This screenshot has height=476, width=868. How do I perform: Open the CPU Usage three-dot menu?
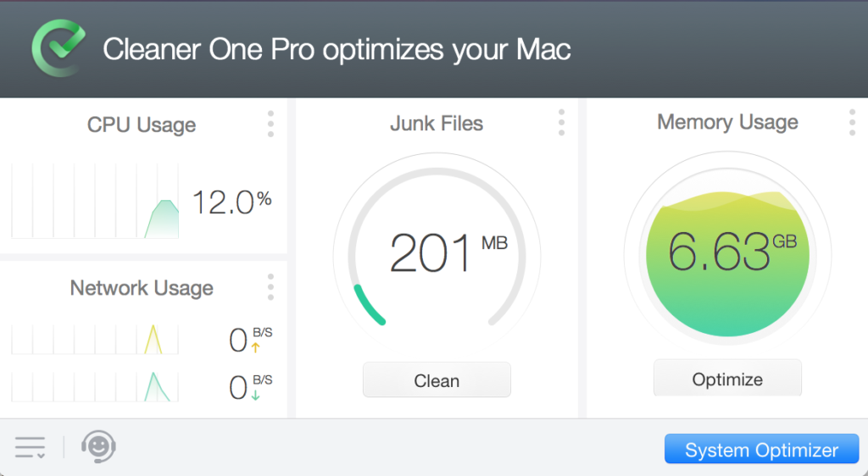coord(270,124)
